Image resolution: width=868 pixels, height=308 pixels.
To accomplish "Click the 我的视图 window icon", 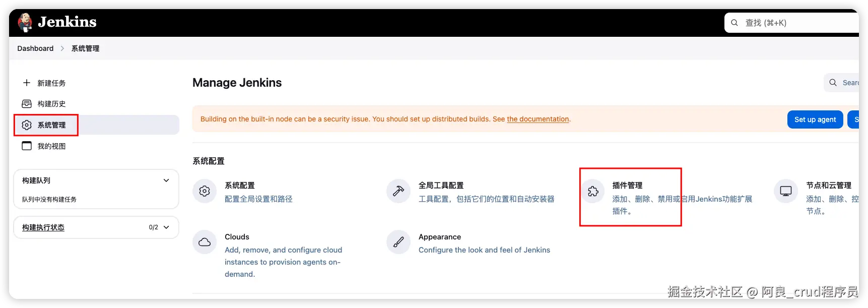I will click(27, 146).
